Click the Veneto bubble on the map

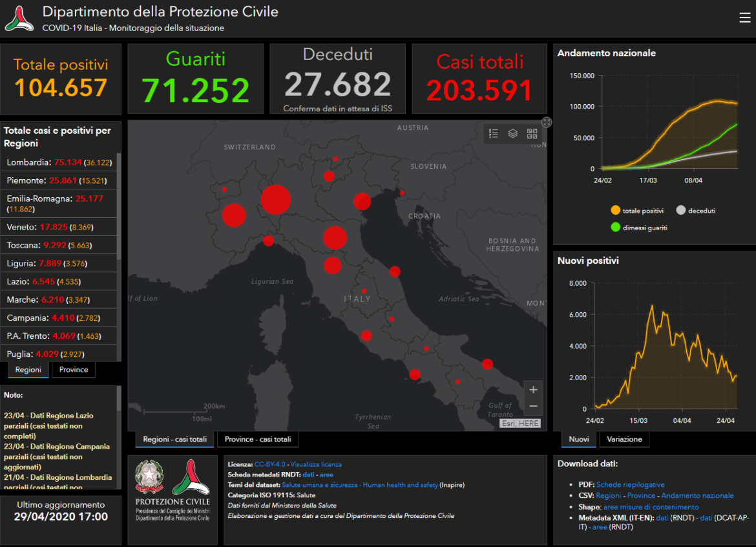point(362,201)
